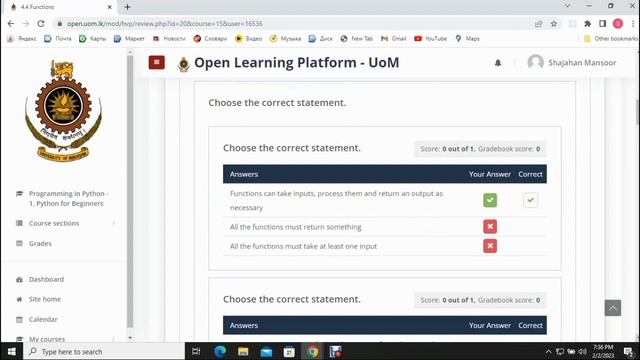Click the graduation cap course icon
Screen dimensions: 640x360
click(19, 193)
